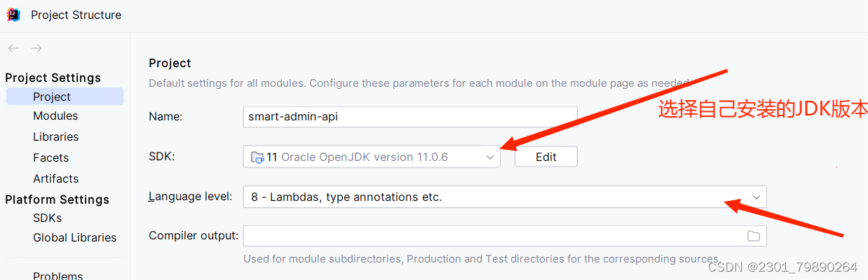Click the Edit button next to SDK
This screenshot has height=280, width=868.
(x=545, y=157)
